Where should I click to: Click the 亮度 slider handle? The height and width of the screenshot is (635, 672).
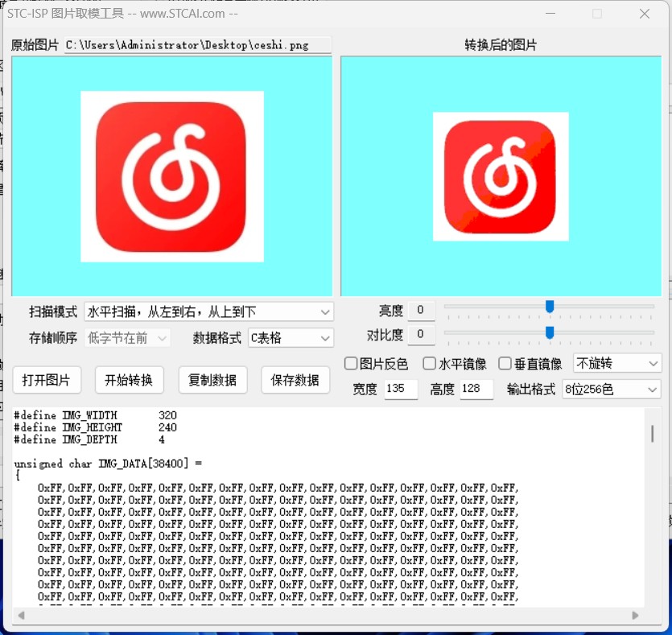click(550, 307)
